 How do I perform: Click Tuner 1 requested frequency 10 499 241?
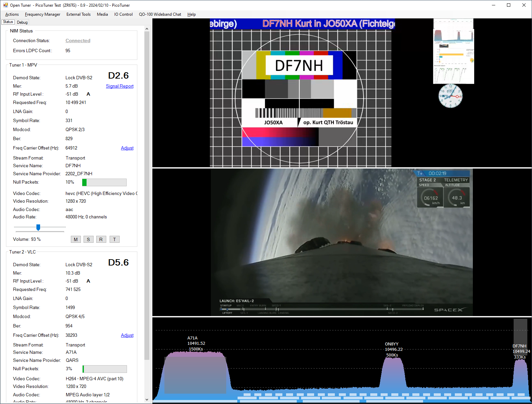point(76,102)
